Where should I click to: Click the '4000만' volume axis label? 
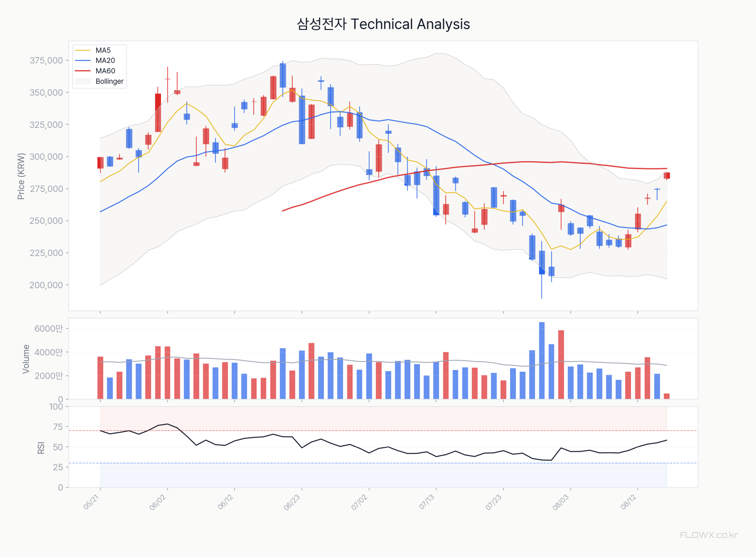pos(49,352)
